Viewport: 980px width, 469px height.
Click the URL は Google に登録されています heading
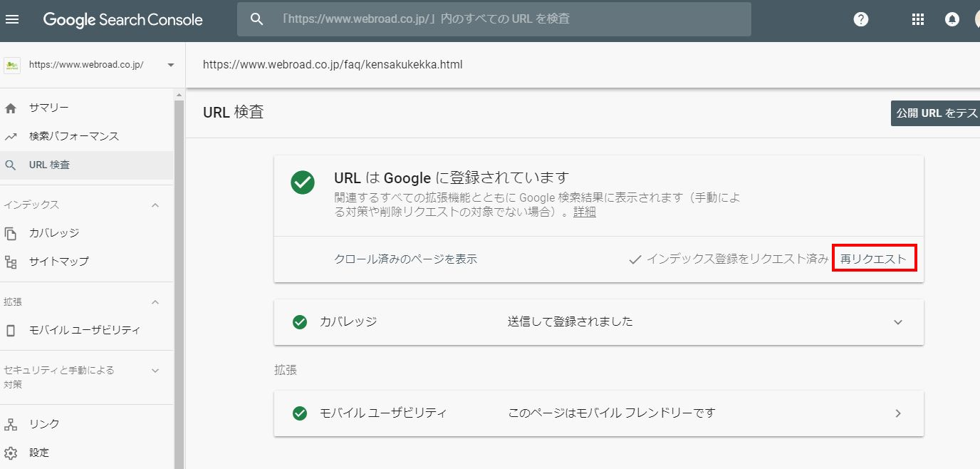[x=452, y=177]
